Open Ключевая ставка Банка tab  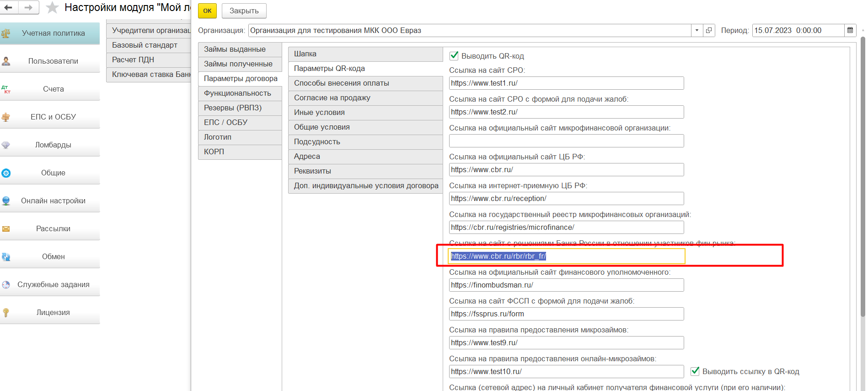point(149,75)
